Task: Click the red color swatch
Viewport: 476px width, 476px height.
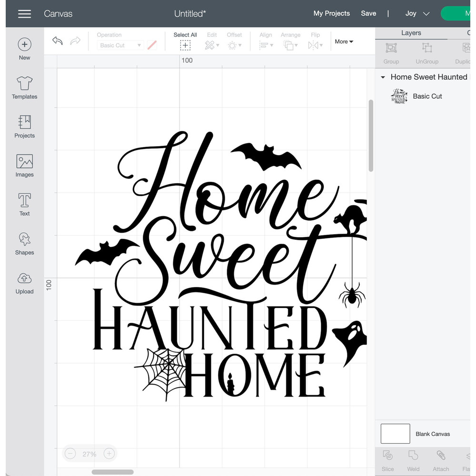Action: click(152, 45)
